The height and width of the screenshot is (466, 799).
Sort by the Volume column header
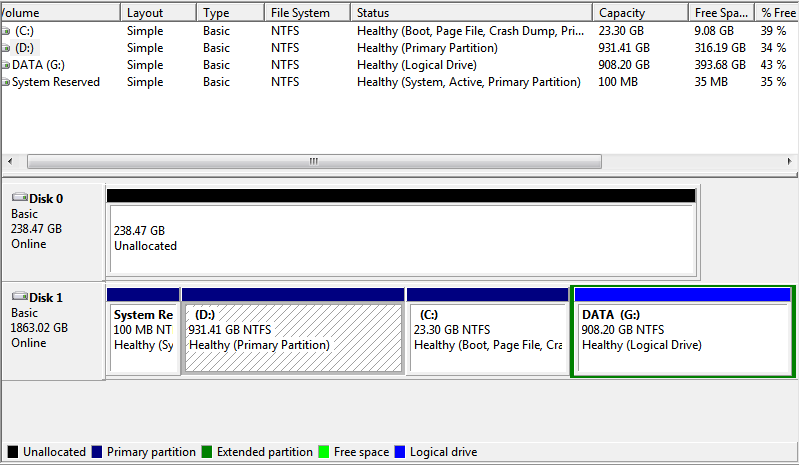(60, 13)
